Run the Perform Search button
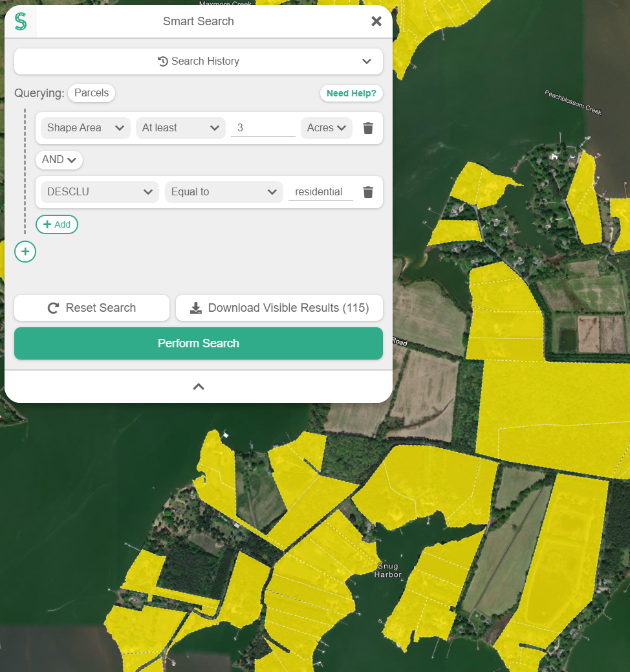This screenshot has width=630, height=672. (x=199, y=343)
